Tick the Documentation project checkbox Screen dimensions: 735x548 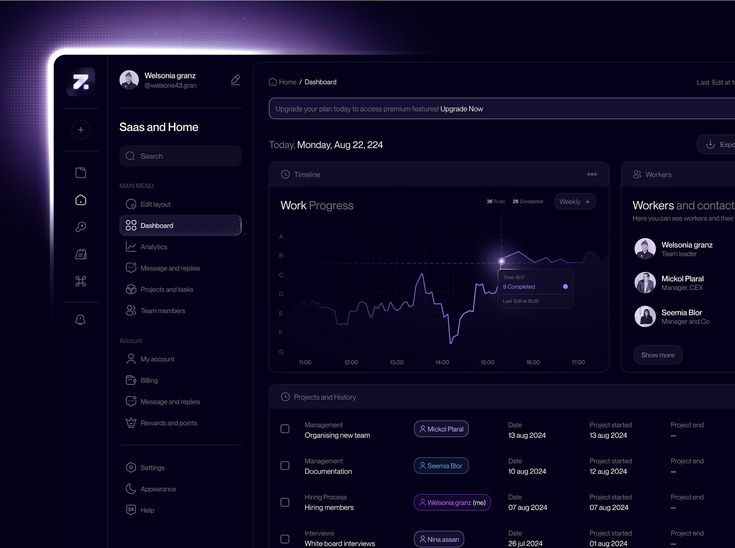pos(285,465)
